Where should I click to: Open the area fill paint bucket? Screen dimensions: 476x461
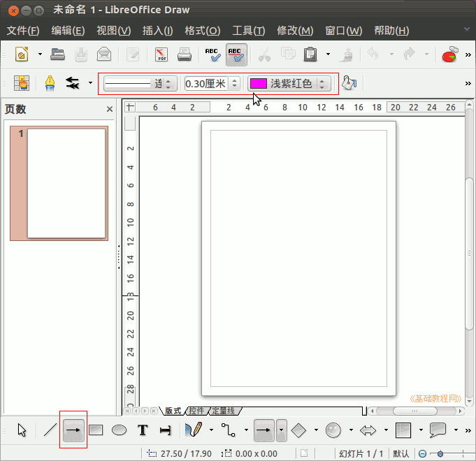coord(349,83)
